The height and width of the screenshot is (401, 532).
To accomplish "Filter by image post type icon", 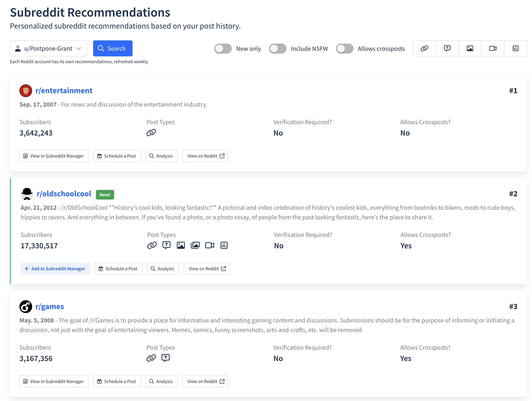I will pyautogui.click(x=470, y=48).
